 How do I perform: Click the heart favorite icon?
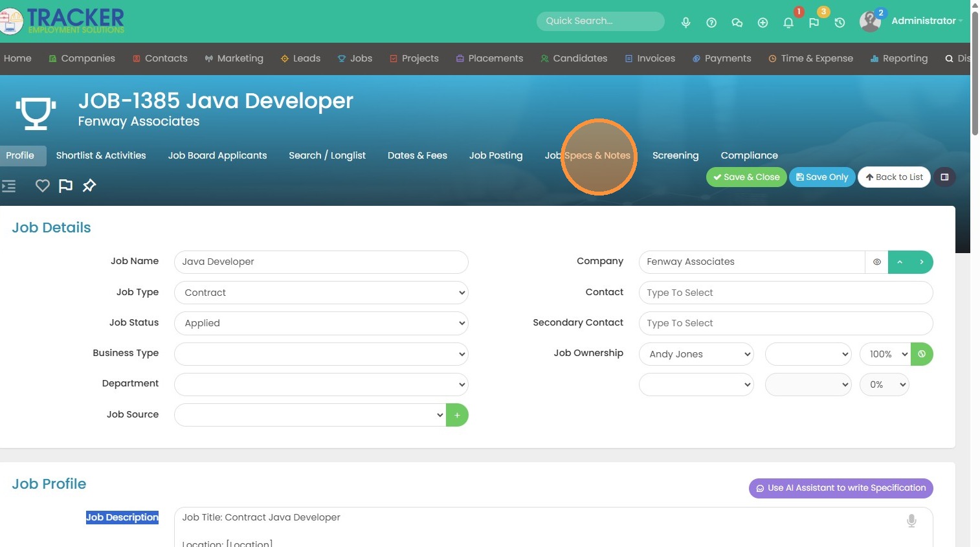(x=43, y=186)
